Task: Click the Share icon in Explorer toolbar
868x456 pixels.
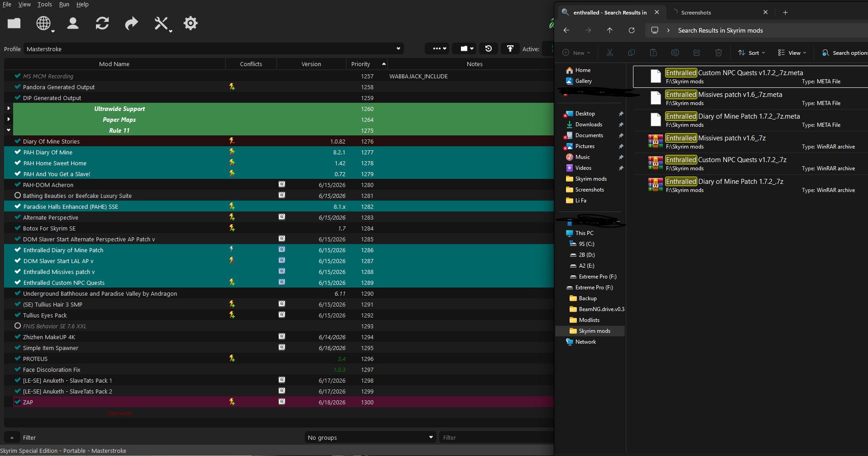Action: (x=697, y=53)
